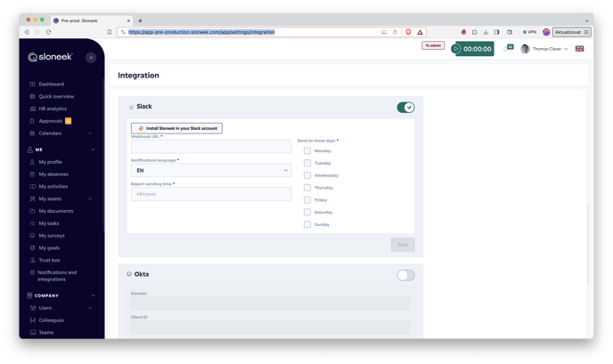Go to HR analytics
613x364 pixels.
[53, 109]
